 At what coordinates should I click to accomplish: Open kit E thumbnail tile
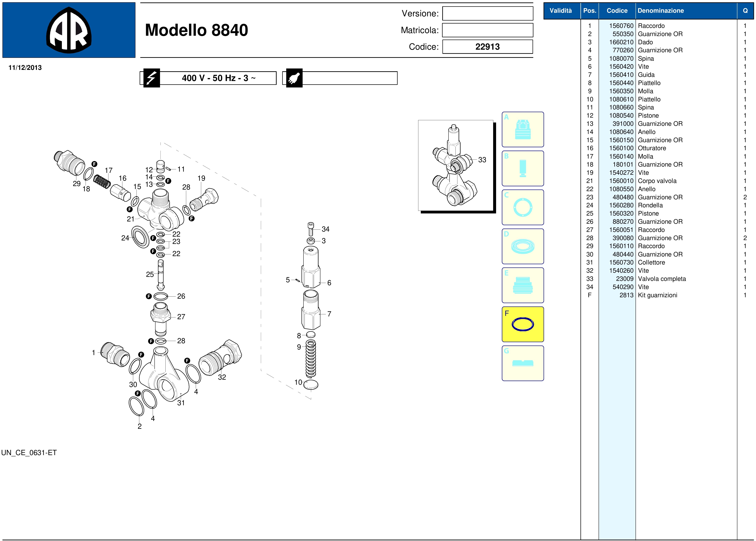(522, 286)
